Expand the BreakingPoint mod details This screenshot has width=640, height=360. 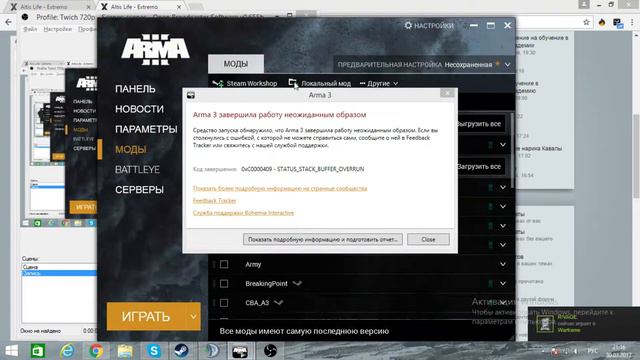point(503,284)
